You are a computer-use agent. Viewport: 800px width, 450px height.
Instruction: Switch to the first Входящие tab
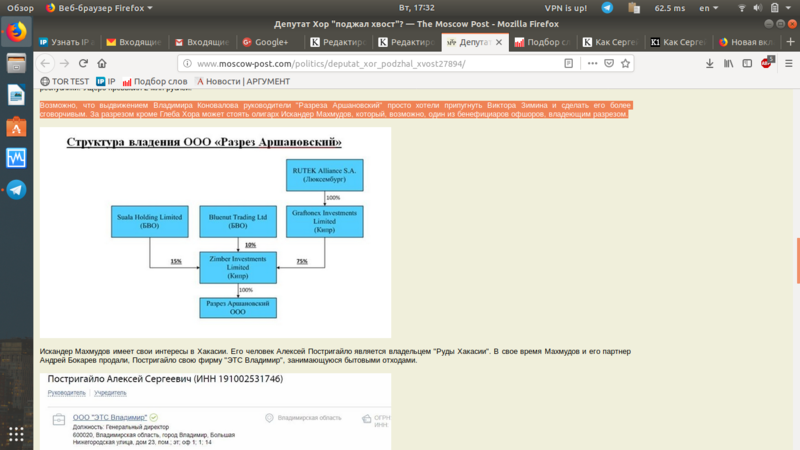134,42
